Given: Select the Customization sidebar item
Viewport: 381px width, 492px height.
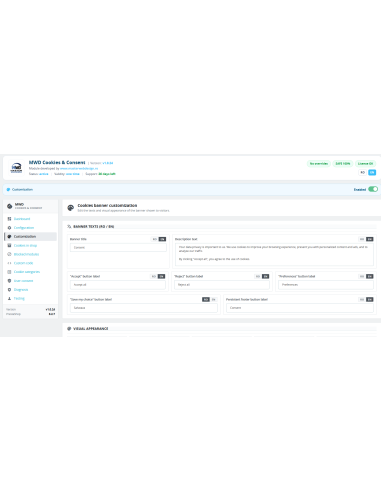Looking at the screenshot, I should 30,236.
